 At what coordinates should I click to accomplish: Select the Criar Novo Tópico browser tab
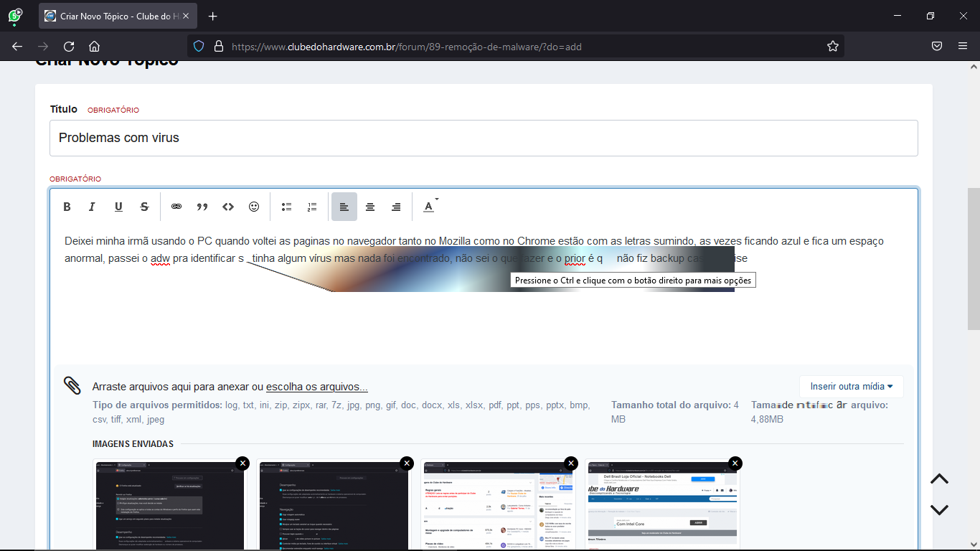coord(118,16)
